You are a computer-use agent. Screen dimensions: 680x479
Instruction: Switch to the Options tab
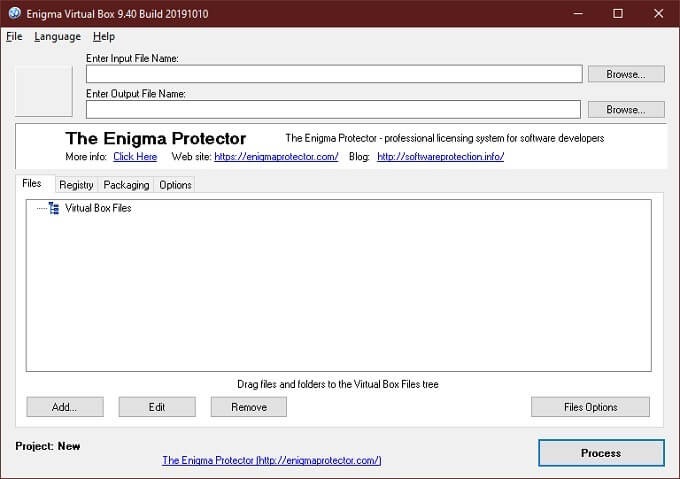(175, 185)
